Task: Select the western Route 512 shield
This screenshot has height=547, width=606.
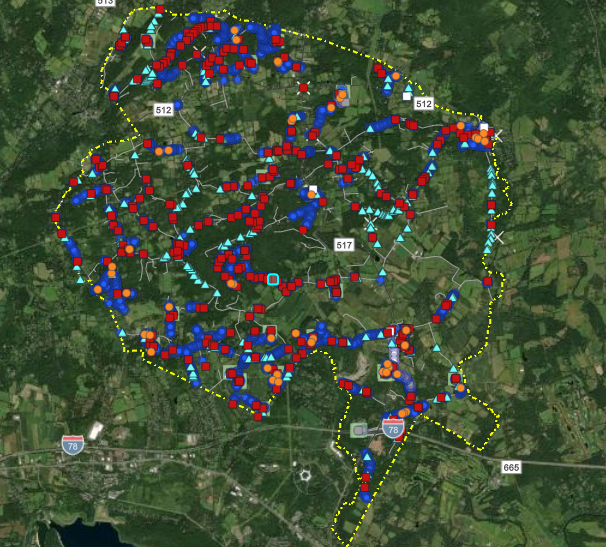Action: point(164,108)
